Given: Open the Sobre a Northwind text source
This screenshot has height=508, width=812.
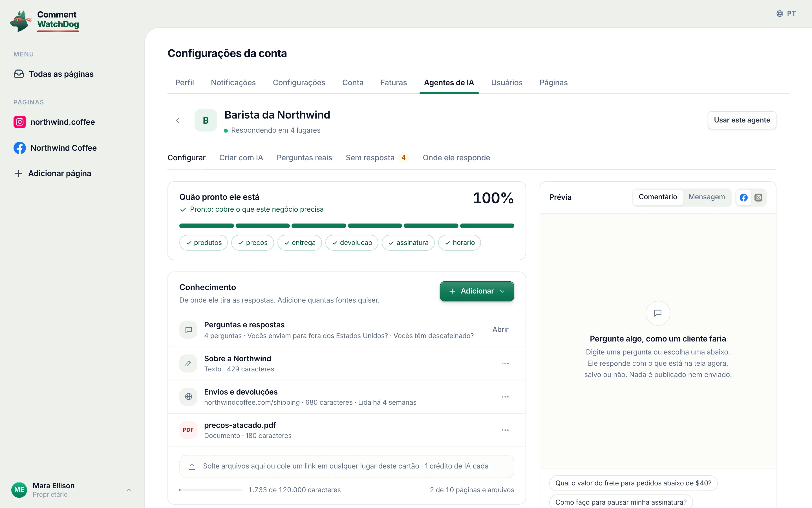Looking at the screenshot, I should [347, 364].
